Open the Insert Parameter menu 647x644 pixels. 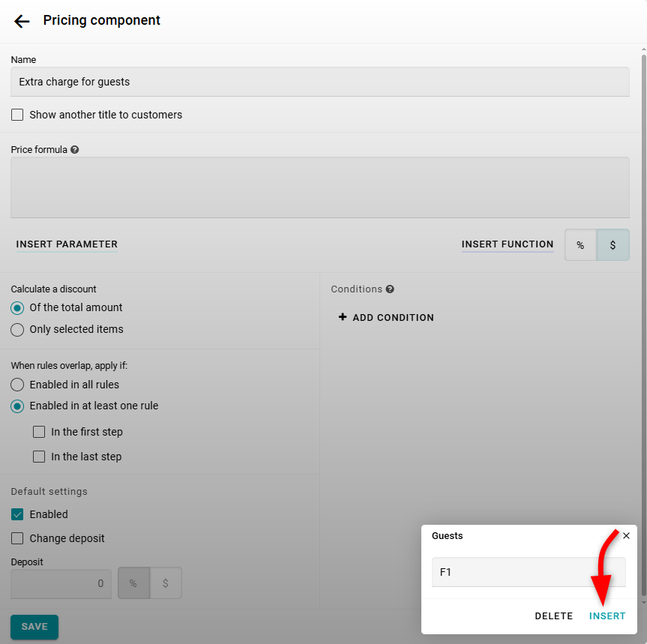(67, 244)
